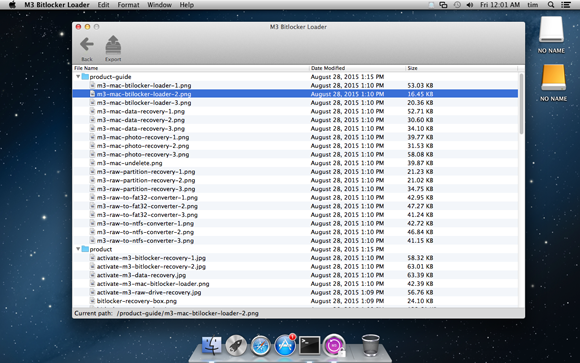Click the orange NO NAME drive icon
The image size is (580, 363).
tap(553, 77)
